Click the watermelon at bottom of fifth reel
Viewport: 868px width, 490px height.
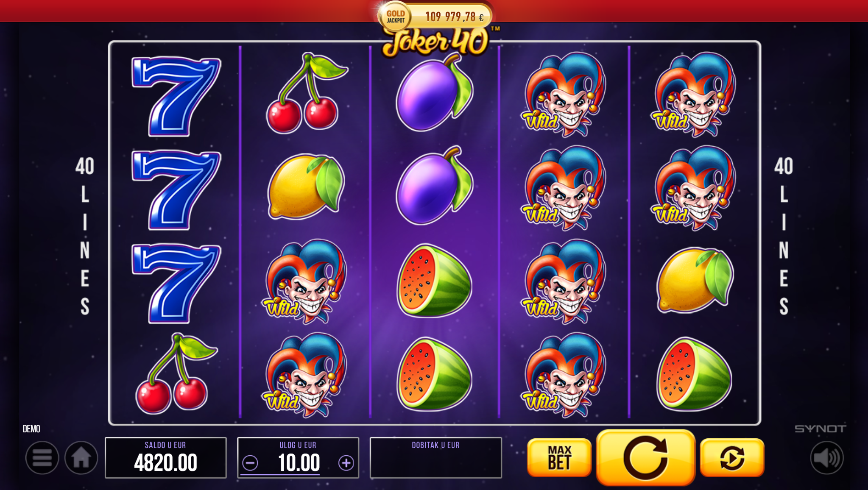click(695, 374)
